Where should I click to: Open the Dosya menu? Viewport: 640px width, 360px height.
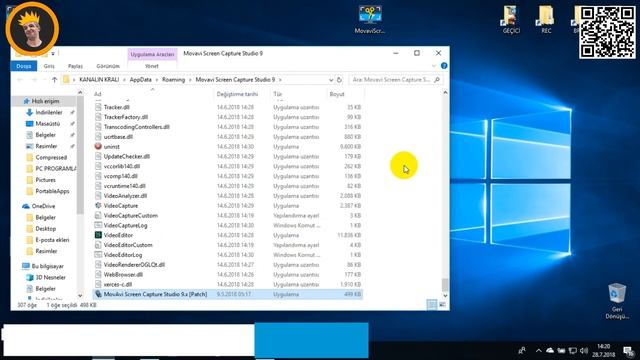click(24, 66)
